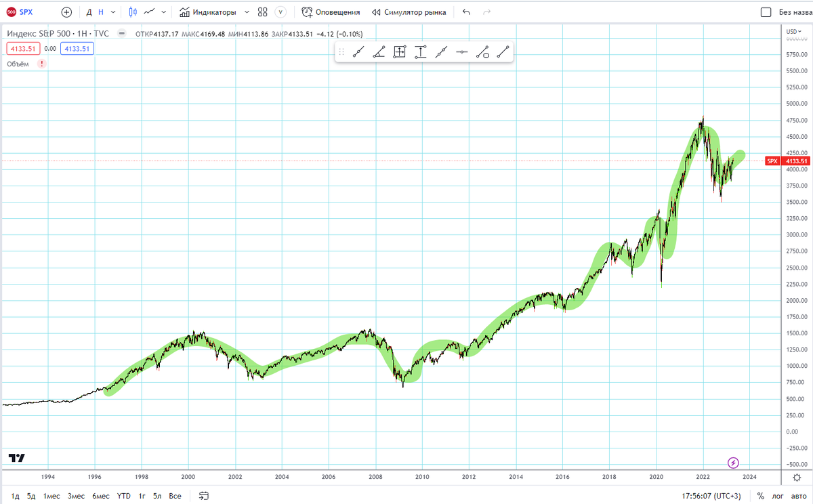The image size is (813, 504).
Task: Click the circled V dropdown button
Action: pos(280,12)
